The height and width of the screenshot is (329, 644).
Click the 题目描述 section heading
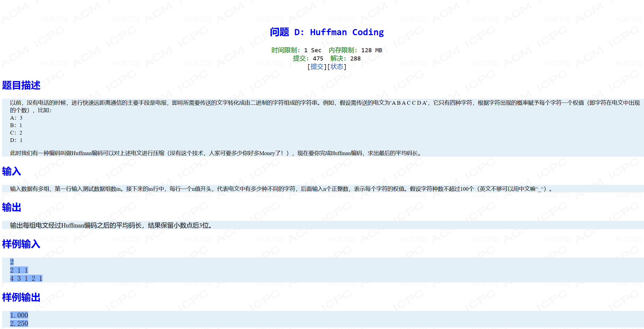click(21, 86)
